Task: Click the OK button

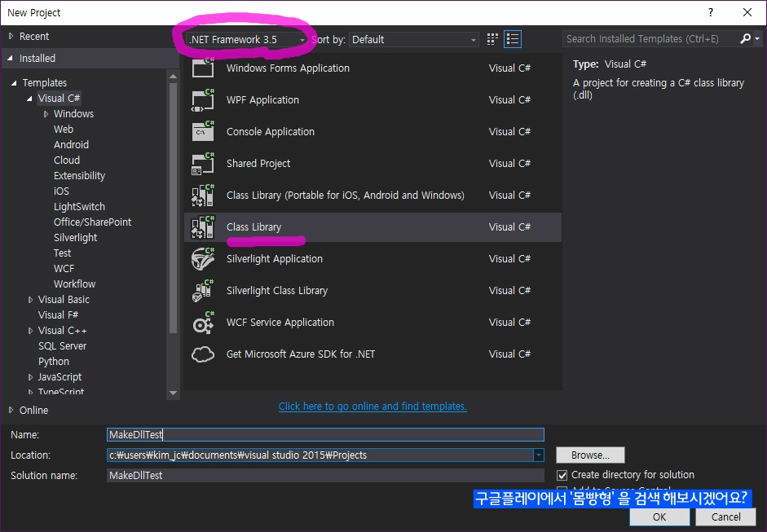Action: (659, 517)
